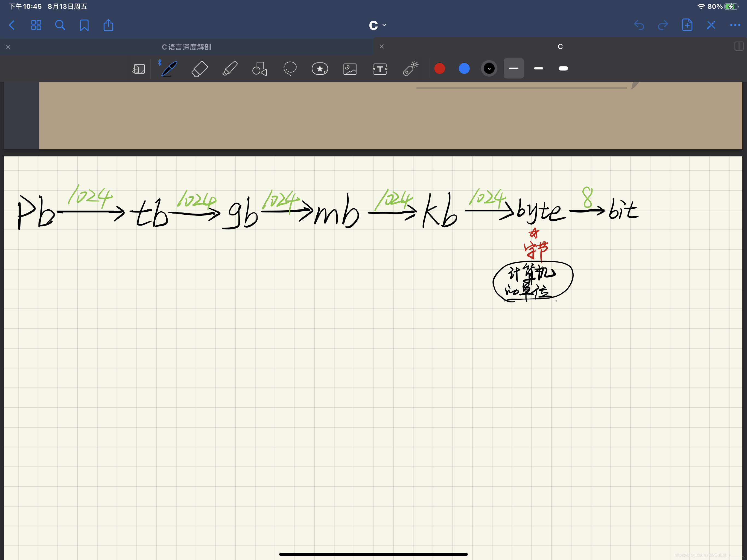Choose the Shapes tool
Viewport: 747px width, 560px height.
click(259, 69)
